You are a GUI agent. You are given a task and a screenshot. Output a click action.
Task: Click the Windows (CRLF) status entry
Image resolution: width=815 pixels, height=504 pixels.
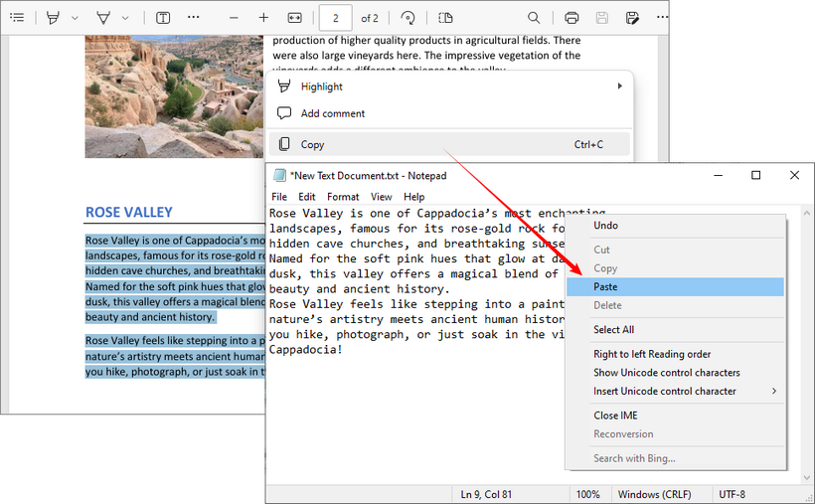pos(654,495)
